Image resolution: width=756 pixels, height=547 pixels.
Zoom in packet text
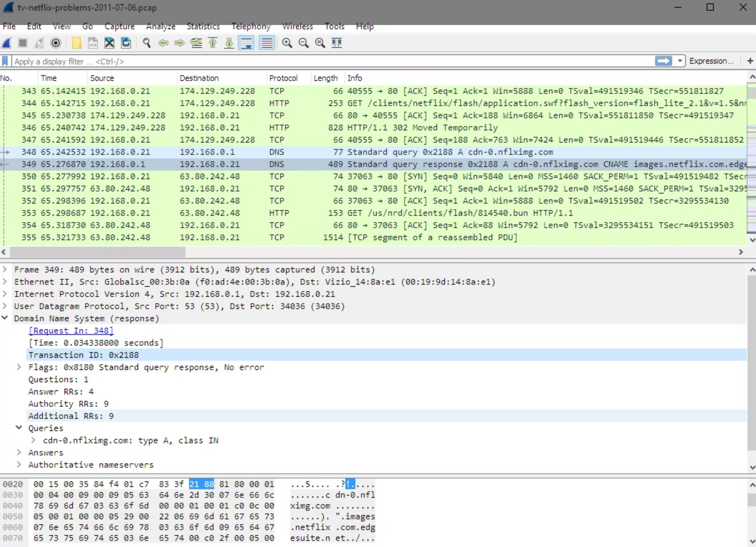pyautogui.click(x=287, y=43)
